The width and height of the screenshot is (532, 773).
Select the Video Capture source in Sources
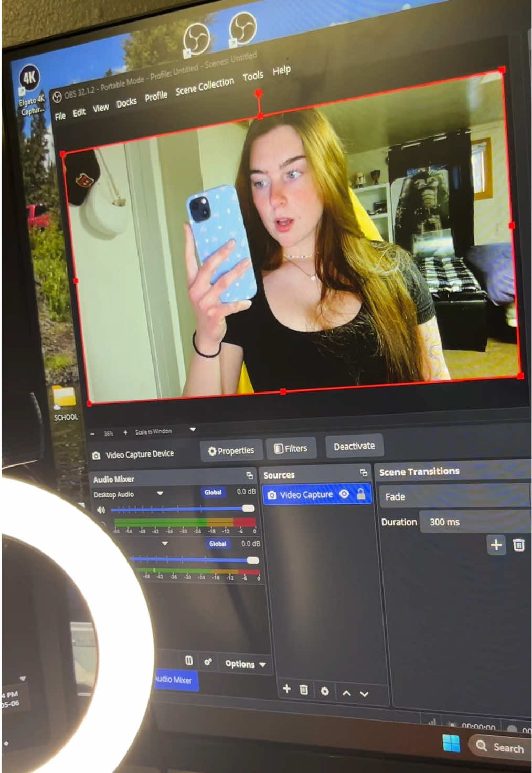[317, 494]
